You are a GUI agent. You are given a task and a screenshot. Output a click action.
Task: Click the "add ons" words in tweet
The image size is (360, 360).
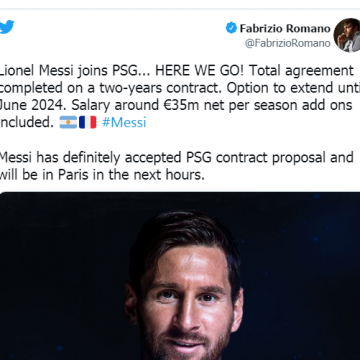coord(327,105)
